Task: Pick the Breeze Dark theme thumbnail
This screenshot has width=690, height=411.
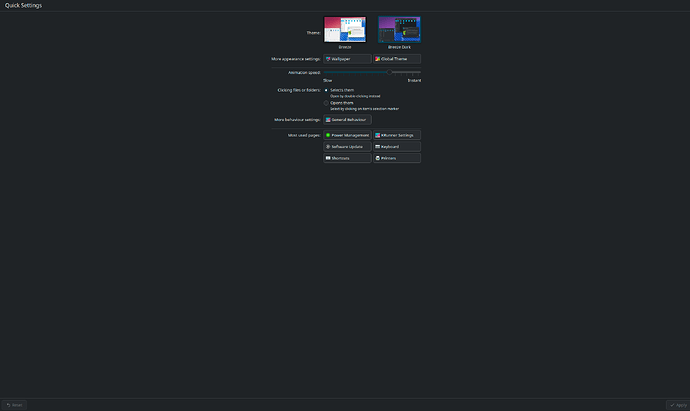Action: click(x=399, y=30)
